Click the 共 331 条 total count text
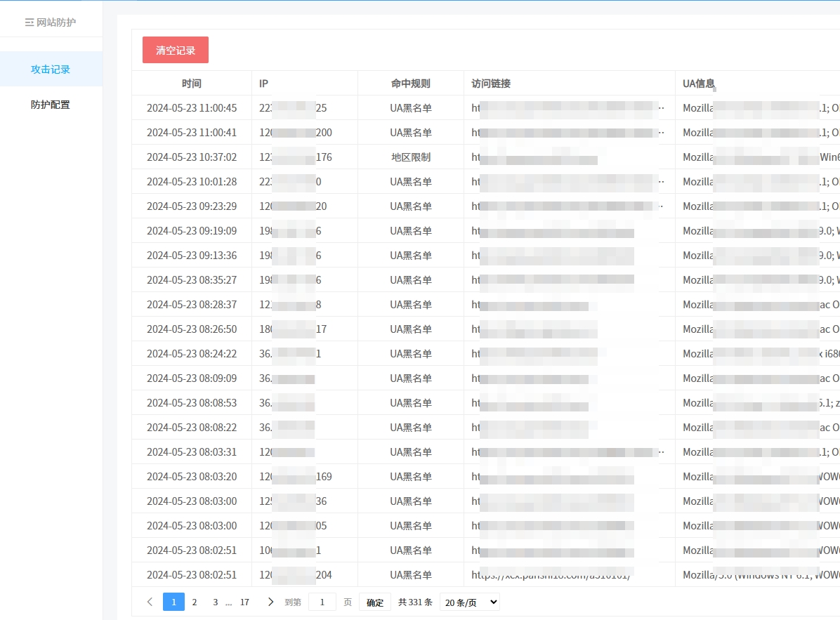Screen dimensions: 840x620 (415, 602)
